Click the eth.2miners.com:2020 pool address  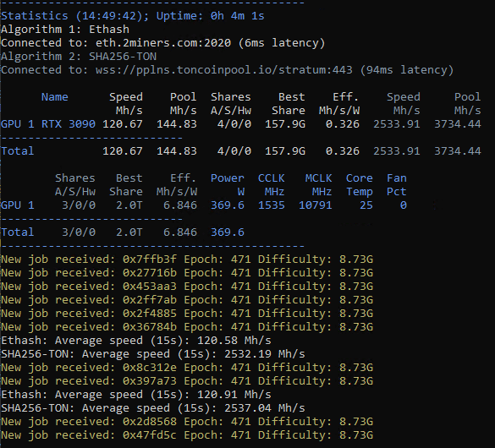163,43
